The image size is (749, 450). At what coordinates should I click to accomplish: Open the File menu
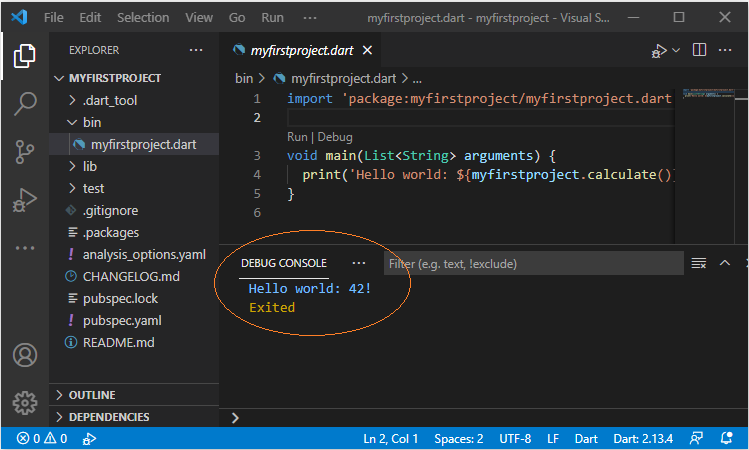point(54,18)
